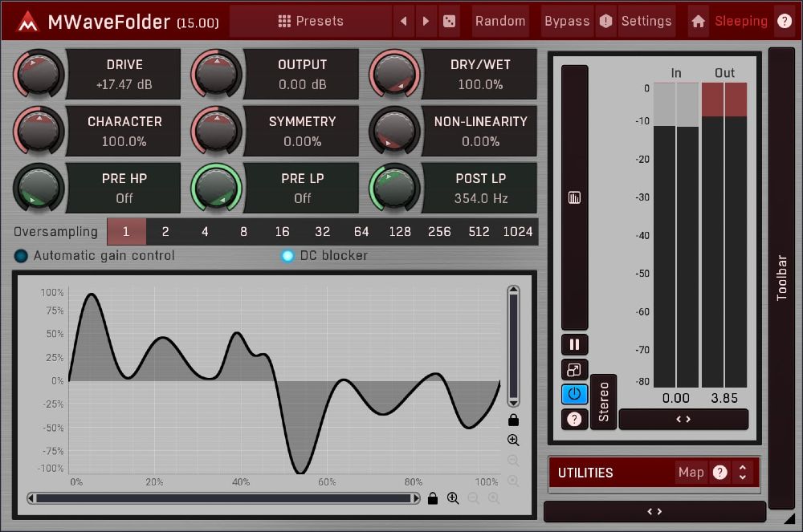Toggle the horizontal axis lock icon
The image size is (803, 532).
(433, 498)
